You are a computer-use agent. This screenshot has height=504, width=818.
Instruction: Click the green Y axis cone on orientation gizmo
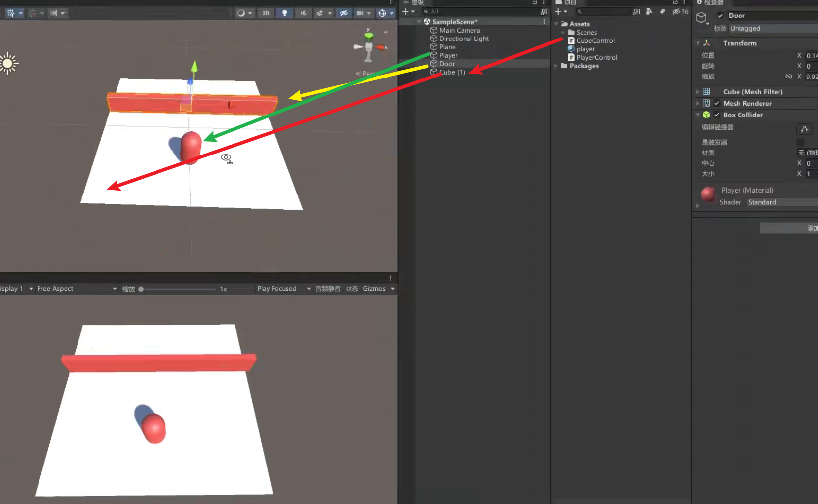369,36
